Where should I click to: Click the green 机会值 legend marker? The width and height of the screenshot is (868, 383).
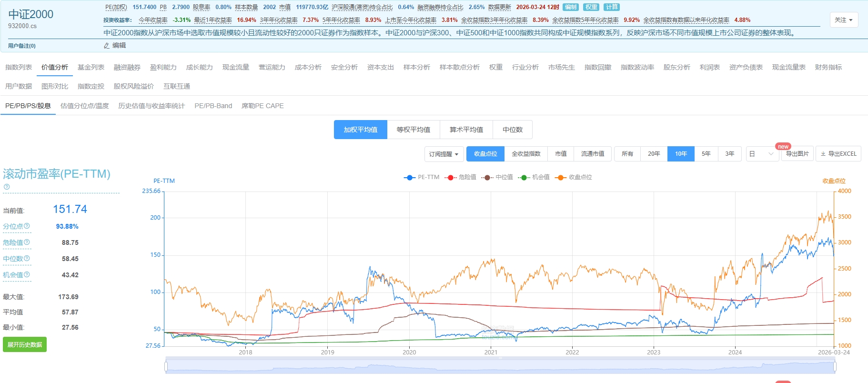pyautogui.click(x=524, y=177)
